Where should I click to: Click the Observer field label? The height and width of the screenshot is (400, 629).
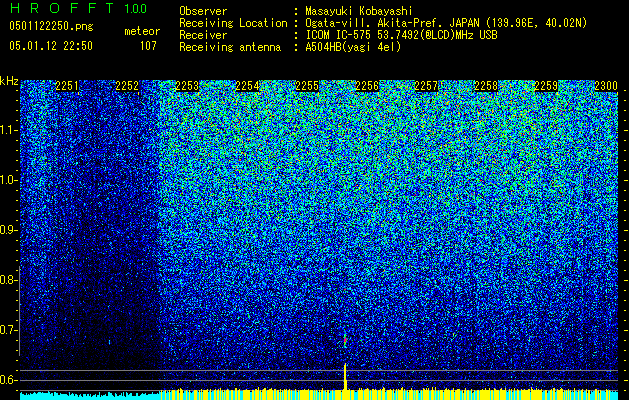pos(203,11)
